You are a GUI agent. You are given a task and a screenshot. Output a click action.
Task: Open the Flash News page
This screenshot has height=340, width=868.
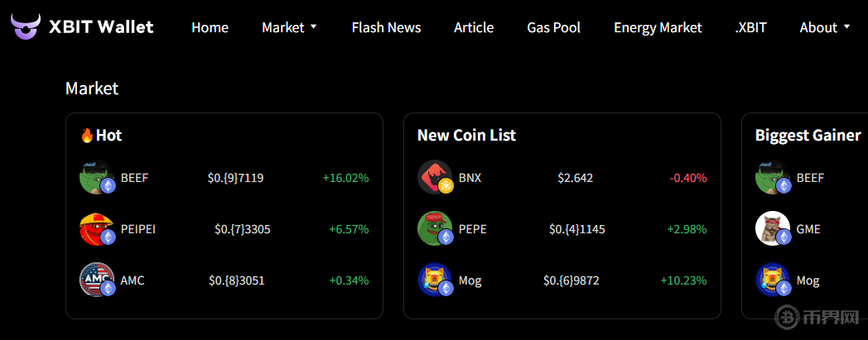click(x=386, y=27)
